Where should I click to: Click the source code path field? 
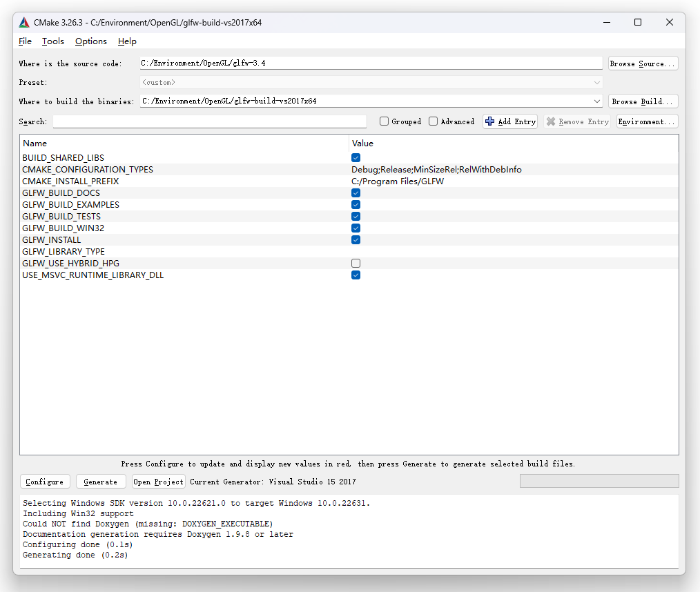[371, 63]
